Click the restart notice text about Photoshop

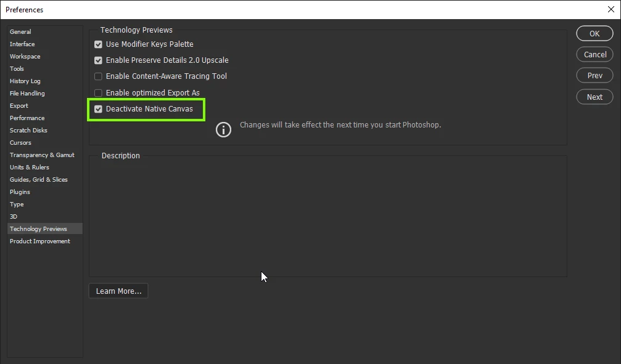(x=340, y=125)
